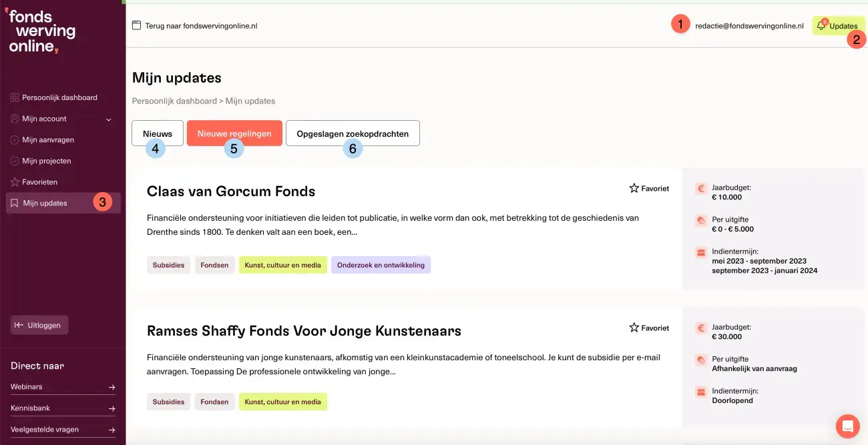Click the fonds werving online logo
This screenshot has width=868, height=445.
coord(40,31)
